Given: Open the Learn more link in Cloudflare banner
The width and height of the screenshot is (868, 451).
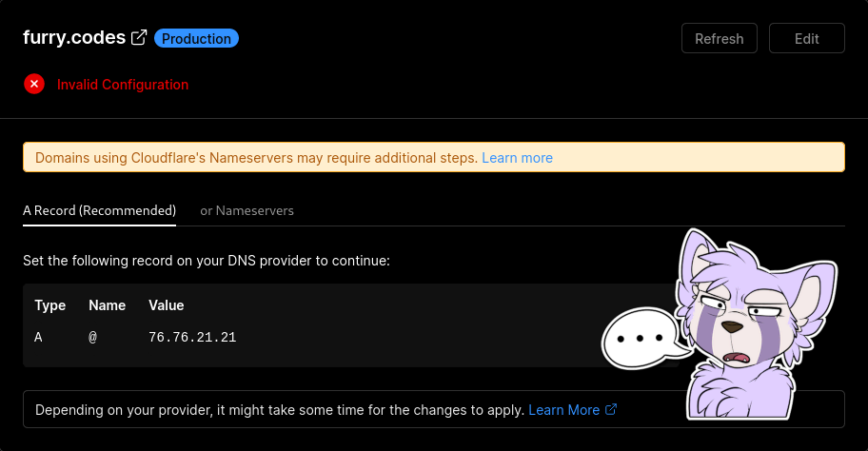Looking at the screenshot, I should click(x=517, y=158).
